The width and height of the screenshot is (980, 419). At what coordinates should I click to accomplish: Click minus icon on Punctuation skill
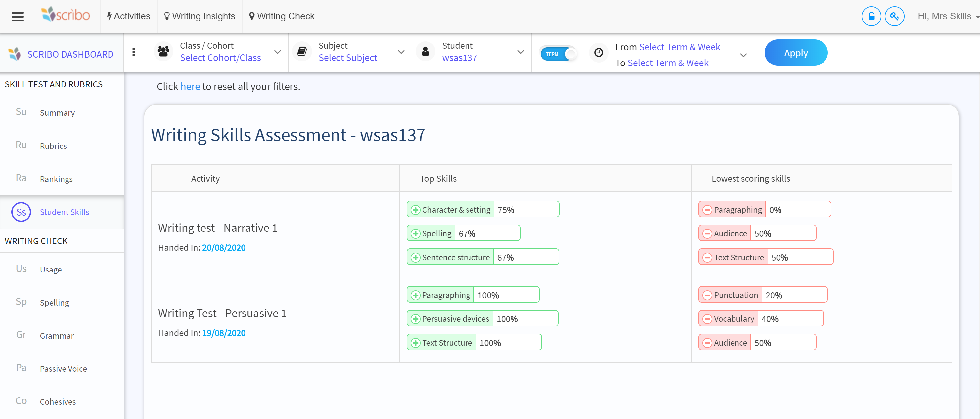pyautogui.click(x=707, y=295)
